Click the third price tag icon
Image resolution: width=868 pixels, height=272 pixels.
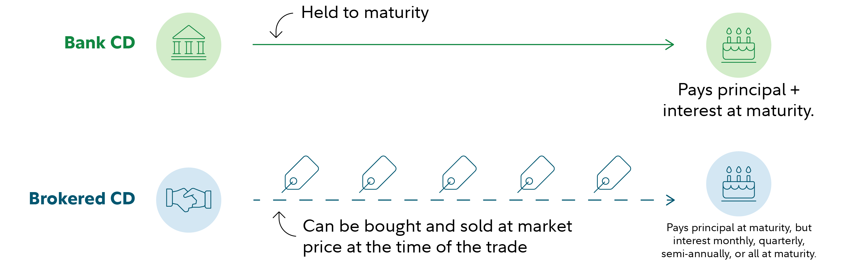(x=458, y=174)
